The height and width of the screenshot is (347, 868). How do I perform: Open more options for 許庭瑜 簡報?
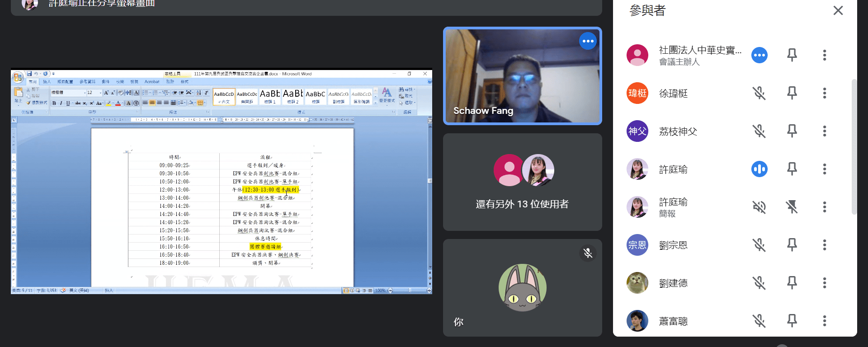[824, 207]
